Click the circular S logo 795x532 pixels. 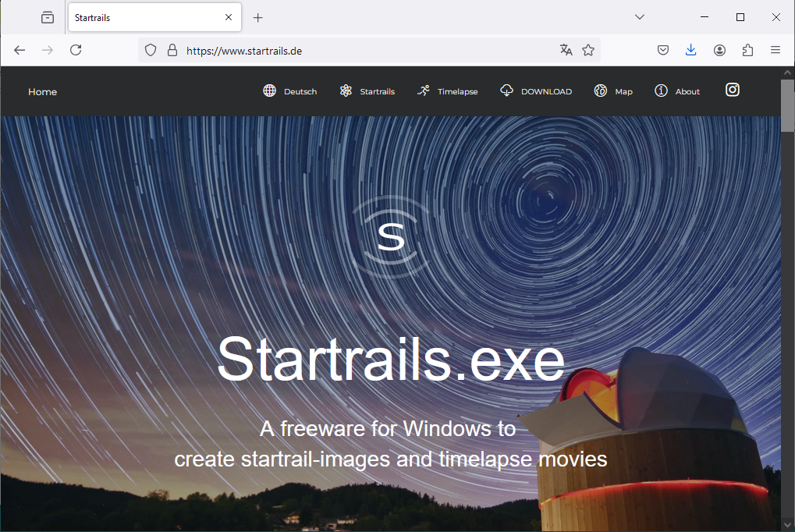click(391, 237)
